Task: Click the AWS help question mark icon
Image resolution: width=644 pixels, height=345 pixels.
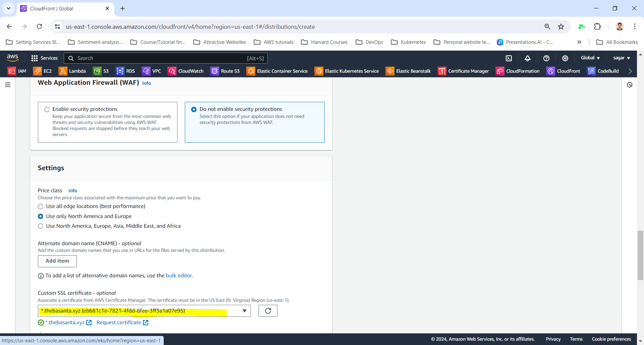Action: point(546,58)
